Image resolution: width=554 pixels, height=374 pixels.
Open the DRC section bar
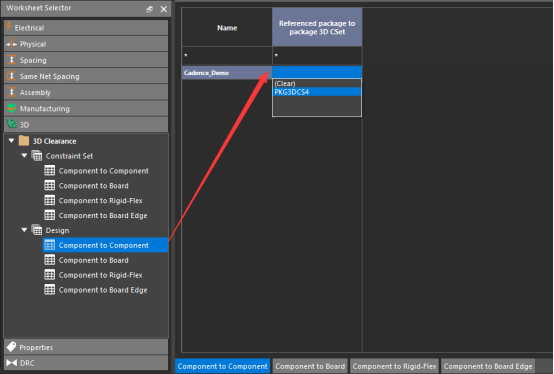[86, 363]
